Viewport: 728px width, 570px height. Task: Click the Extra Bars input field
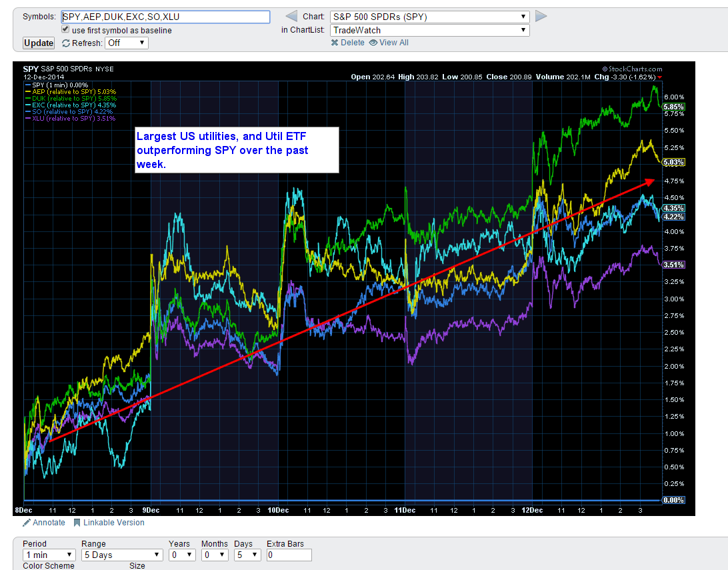tap(289, 555)
